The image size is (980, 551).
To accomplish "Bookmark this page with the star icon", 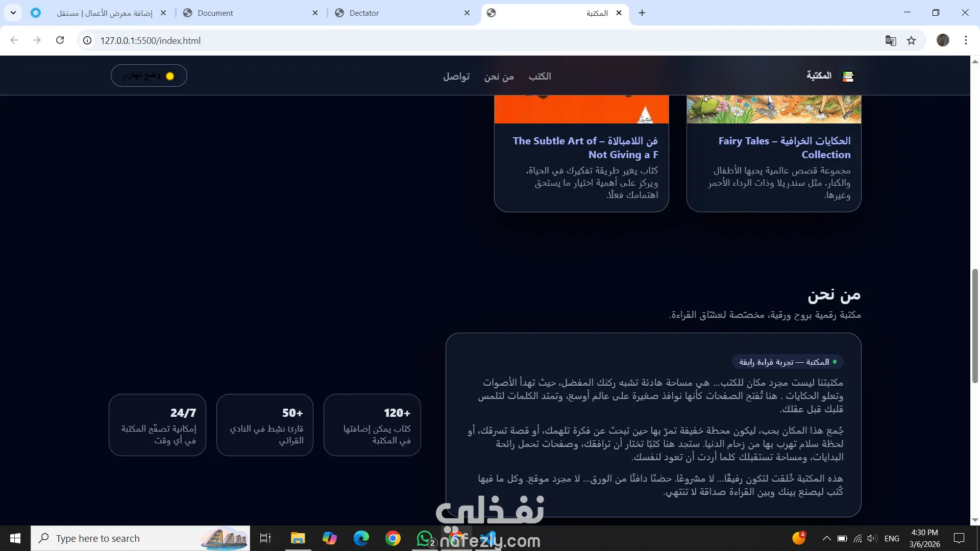I will pos(912,40).
